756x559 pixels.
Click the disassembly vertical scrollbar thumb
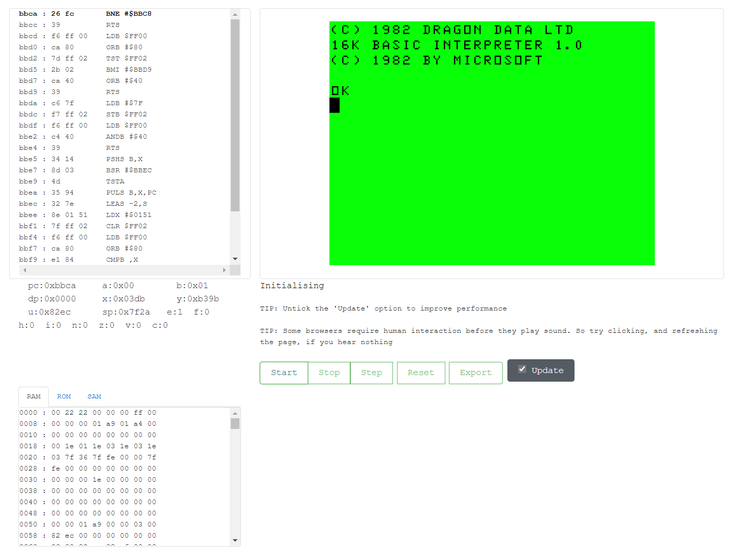[235, 114]
